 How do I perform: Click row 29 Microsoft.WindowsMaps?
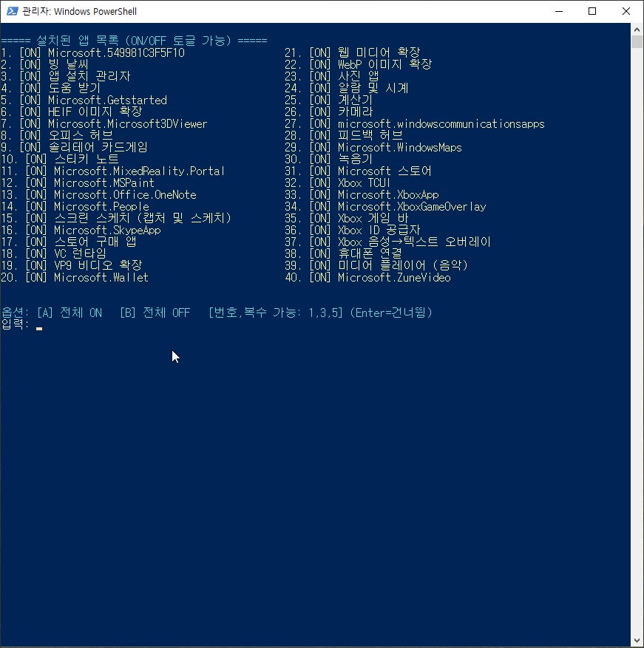[373, 148]
